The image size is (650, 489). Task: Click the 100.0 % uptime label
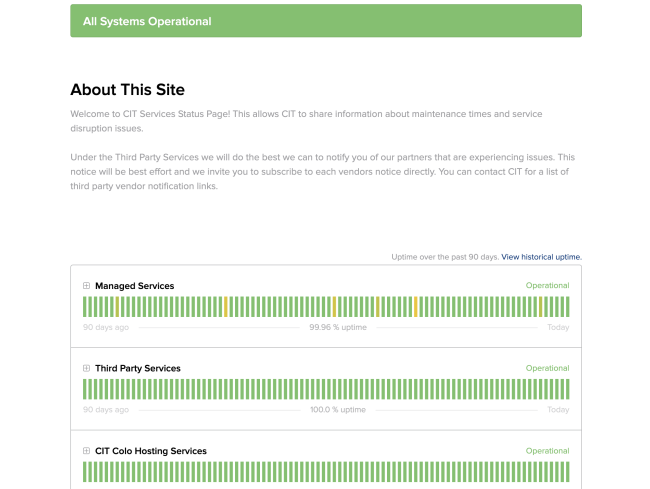pos(338,410)
